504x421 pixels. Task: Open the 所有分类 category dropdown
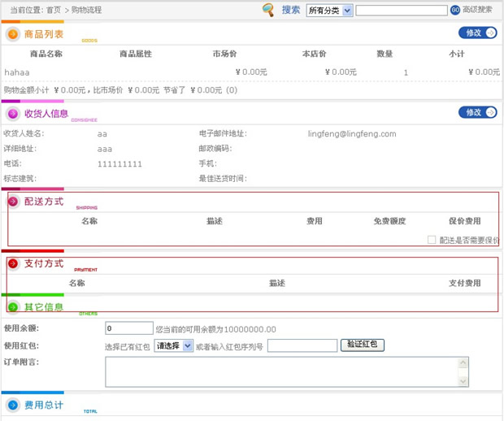coord(329,11)
